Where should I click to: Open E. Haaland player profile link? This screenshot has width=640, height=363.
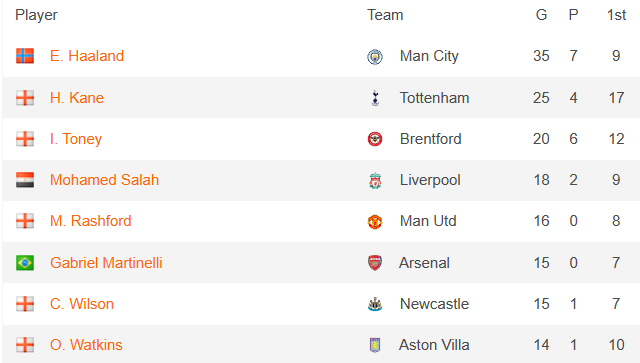(87, 56)
